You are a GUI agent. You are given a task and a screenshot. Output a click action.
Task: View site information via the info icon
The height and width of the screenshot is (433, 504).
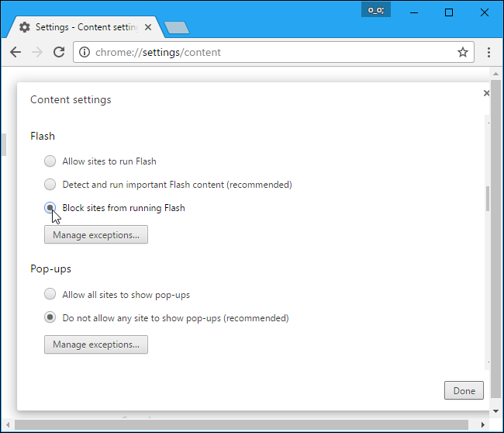click(x=85, y=52)
